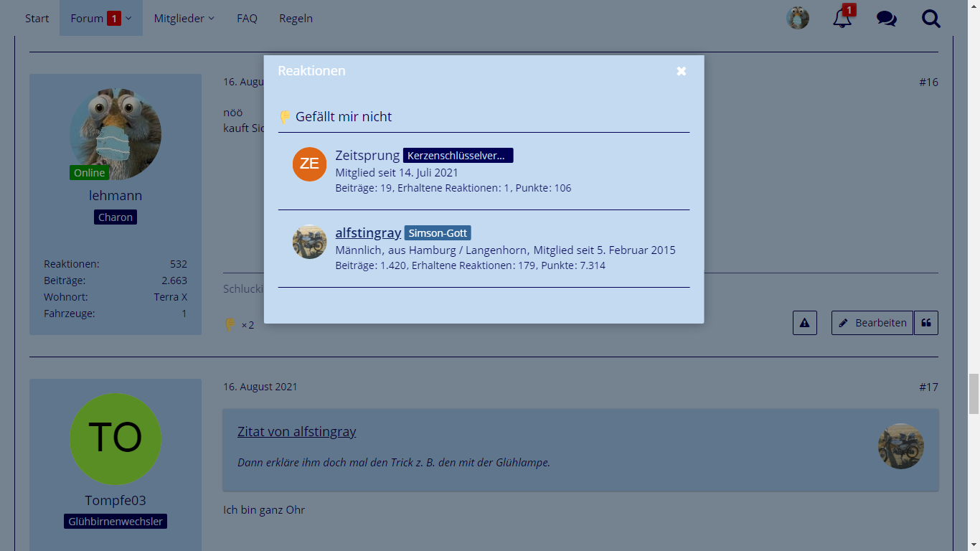Click the Charon rank badge
Image resolution: width=980 pixels, height=551 pixels.
point(116,217)
